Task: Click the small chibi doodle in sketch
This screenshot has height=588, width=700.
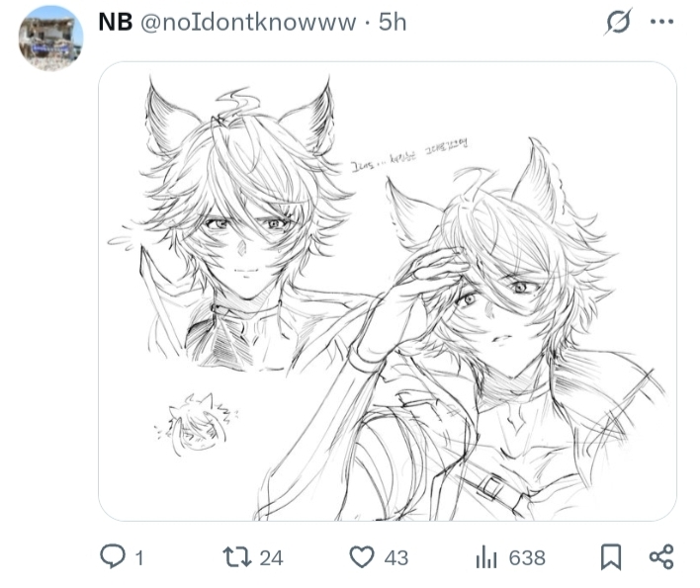Action: [x=197, y=424]
